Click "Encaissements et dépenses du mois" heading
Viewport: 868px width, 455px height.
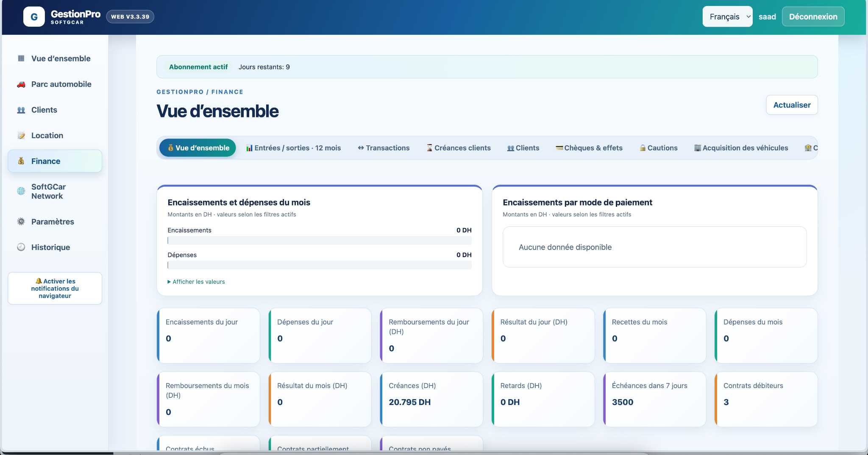point(239,203)
